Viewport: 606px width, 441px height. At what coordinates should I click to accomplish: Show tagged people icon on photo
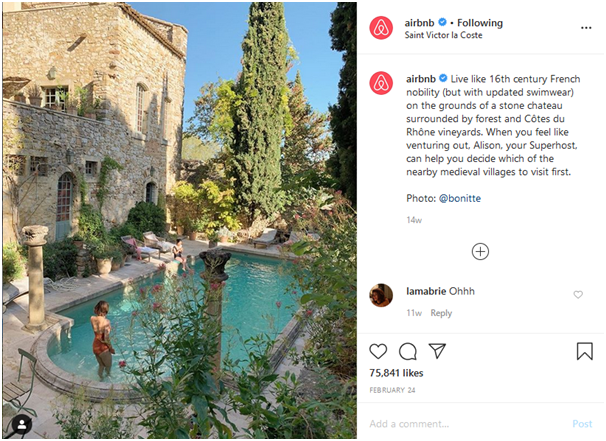tap(22, 424)
